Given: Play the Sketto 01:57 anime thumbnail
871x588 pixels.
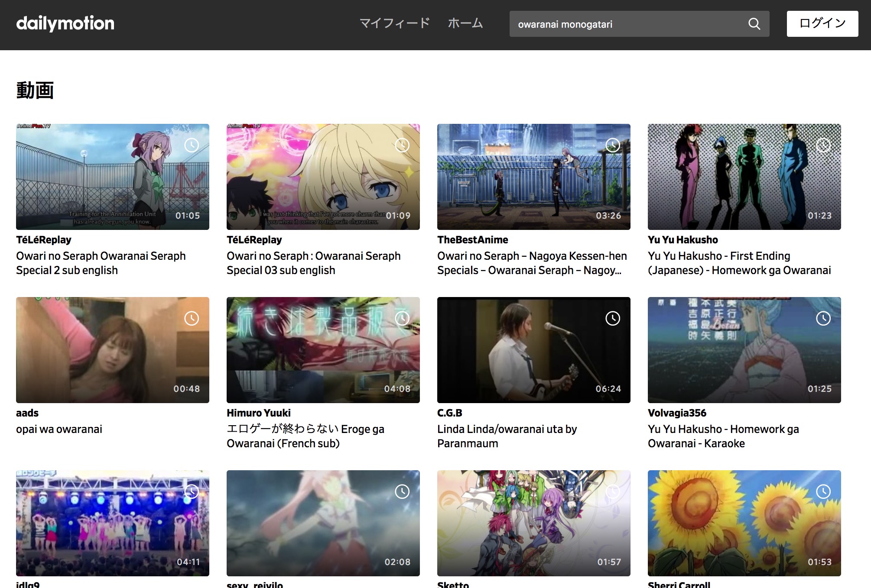Looking at the screenshot, I should (534, 523).
